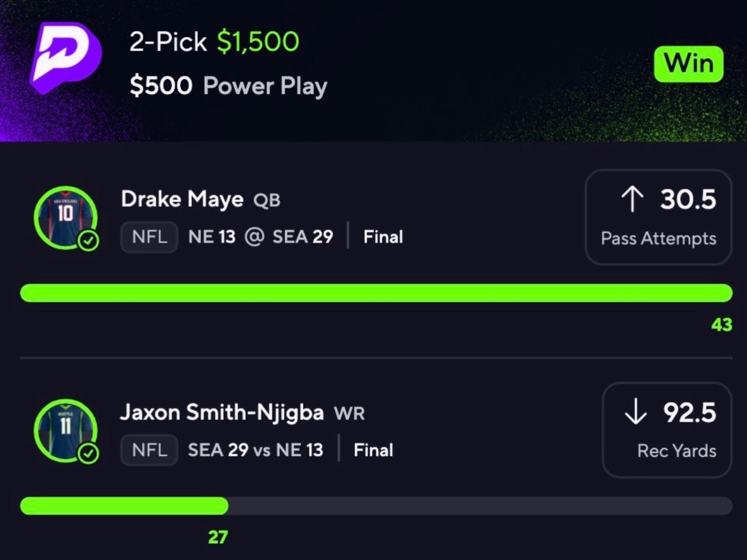Click the green Win badge
Screen dimensions: 747x560
(x=688, y=64)
